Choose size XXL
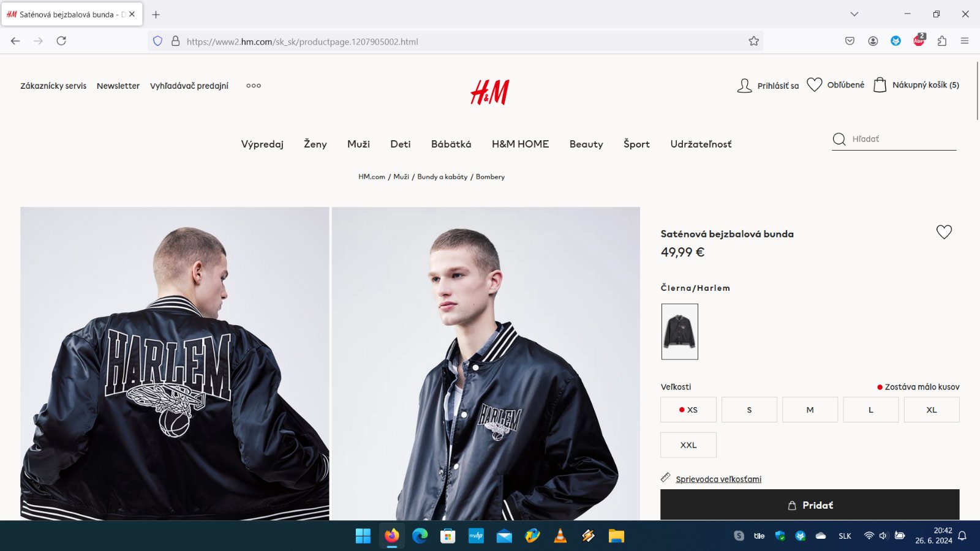This screenshot has width=980, height=551. (x=688, y=445)
